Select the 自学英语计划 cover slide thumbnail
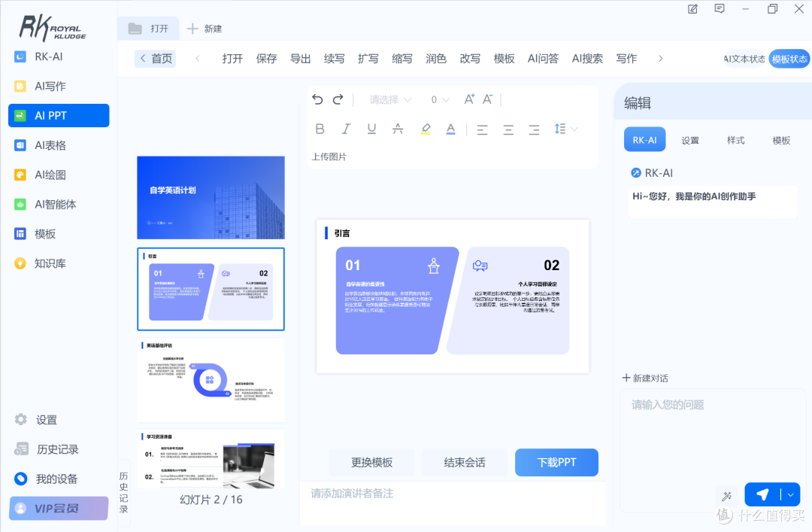This screenshot has width=812, height=532. (211, 198)
